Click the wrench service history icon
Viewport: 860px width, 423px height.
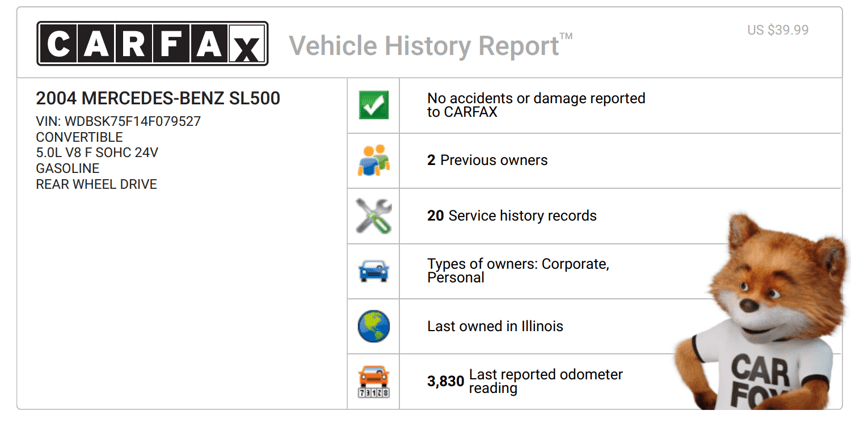[373, 216]
